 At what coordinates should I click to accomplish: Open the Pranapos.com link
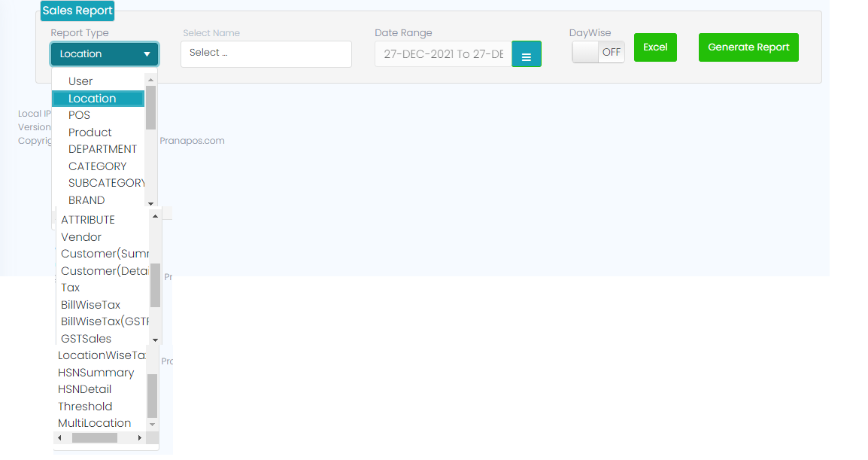pos(192,141)
